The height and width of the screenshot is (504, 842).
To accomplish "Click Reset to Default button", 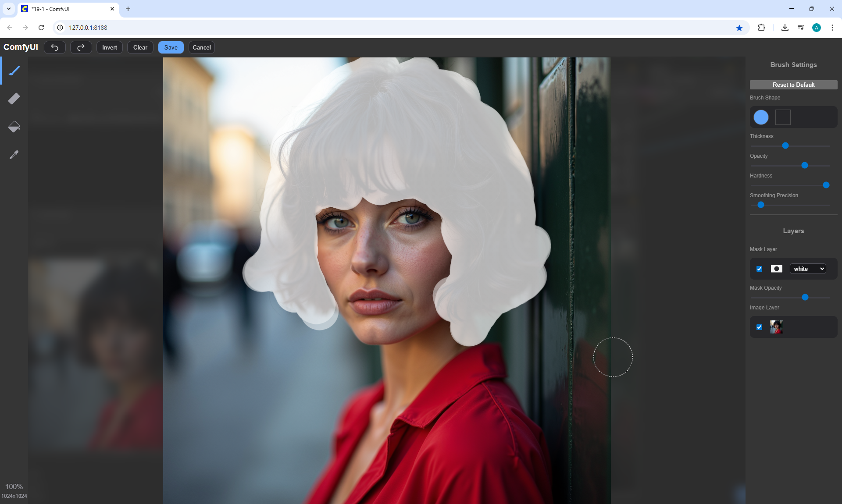I will (x=793, y=85).
